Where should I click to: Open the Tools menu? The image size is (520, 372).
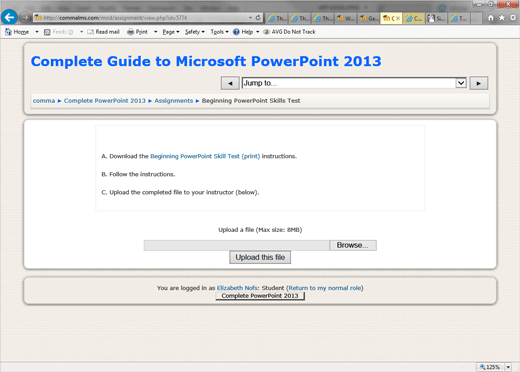[x=219, y=32]
